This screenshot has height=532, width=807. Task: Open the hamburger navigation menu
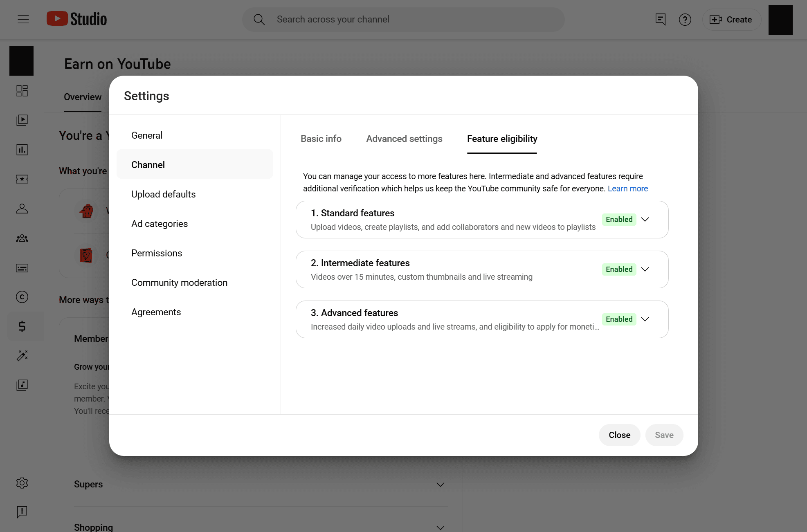coord(23,19)
